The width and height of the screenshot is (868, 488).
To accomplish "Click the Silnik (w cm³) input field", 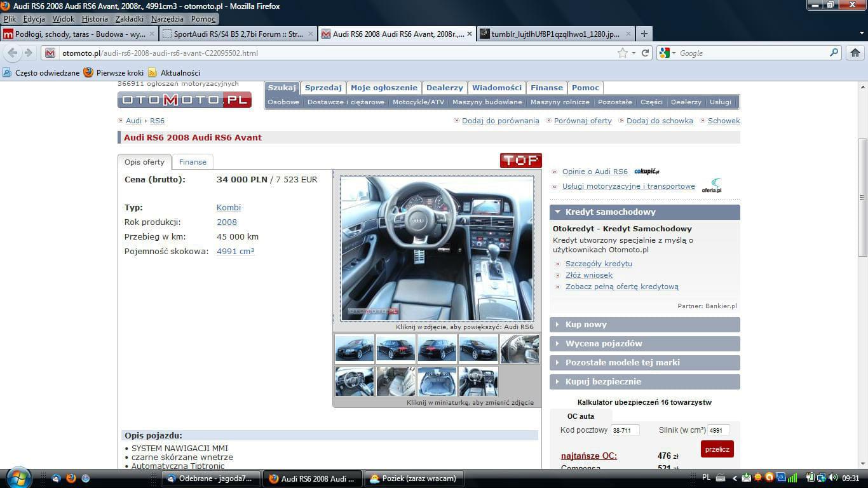I will [x=718, y=430].
